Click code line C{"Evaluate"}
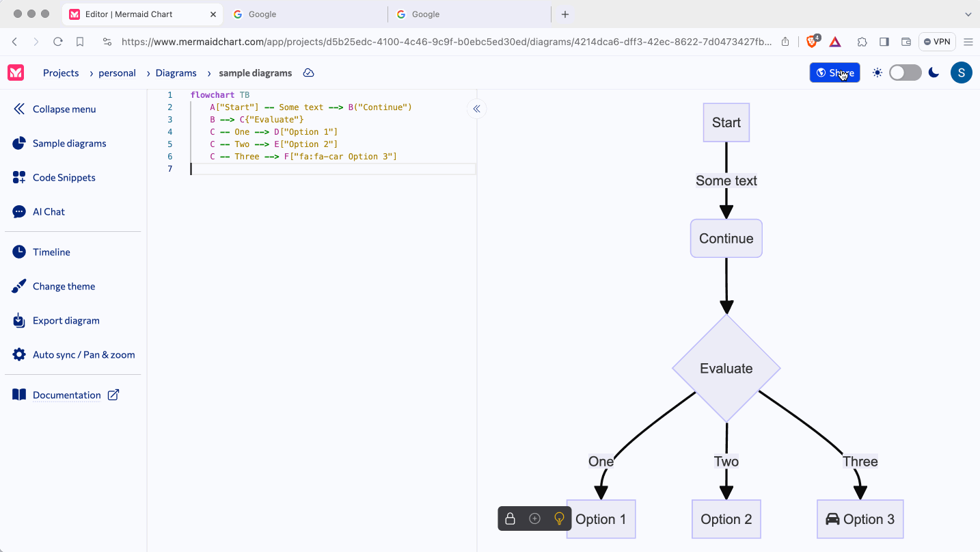This screenshot has height=552, width=980. [x=257, y=120]
